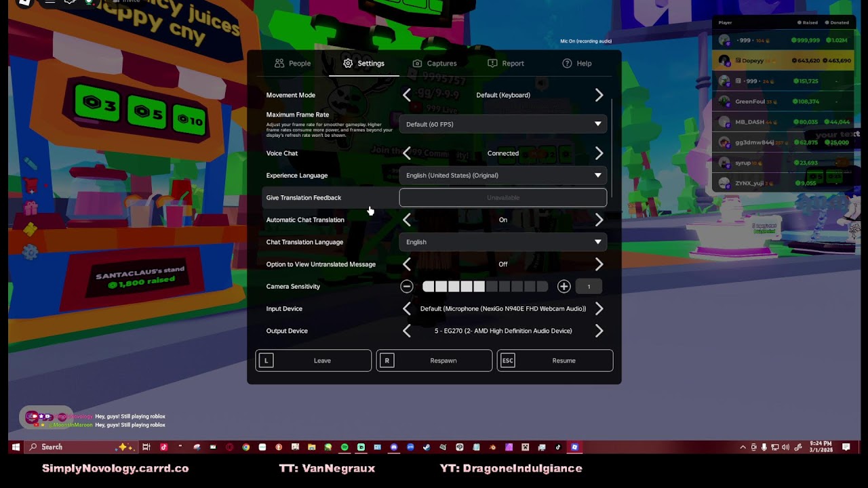Switch to the People tab

(292, 63)
